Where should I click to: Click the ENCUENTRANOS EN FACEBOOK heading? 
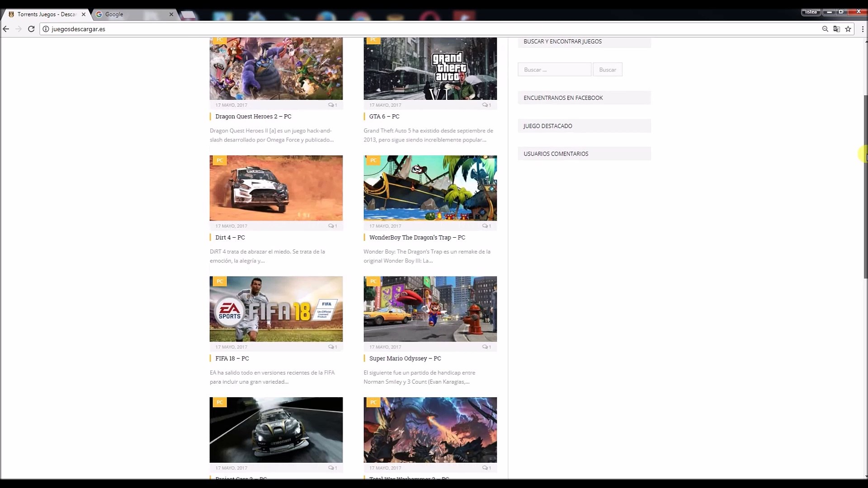click(x=563, y=98)
